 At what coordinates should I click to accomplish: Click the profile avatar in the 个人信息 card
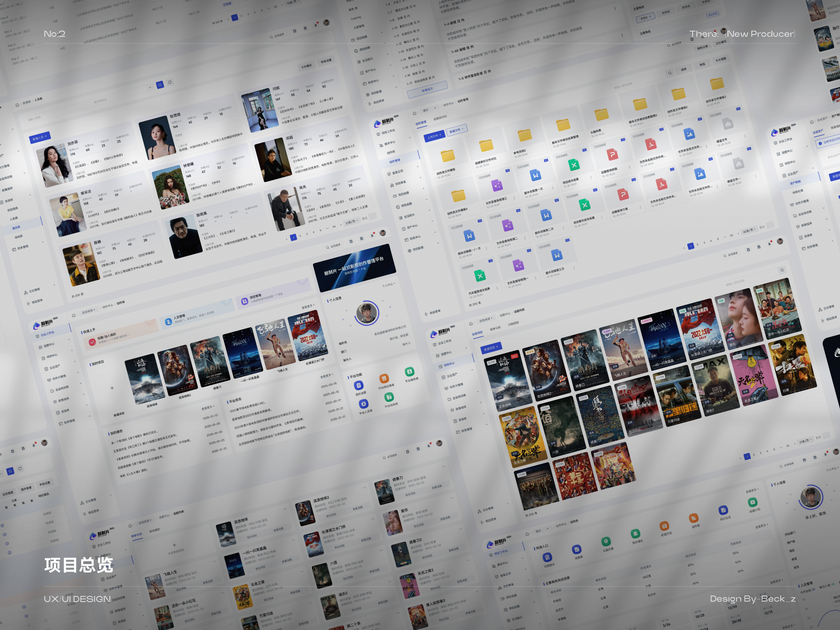(367, 313)
